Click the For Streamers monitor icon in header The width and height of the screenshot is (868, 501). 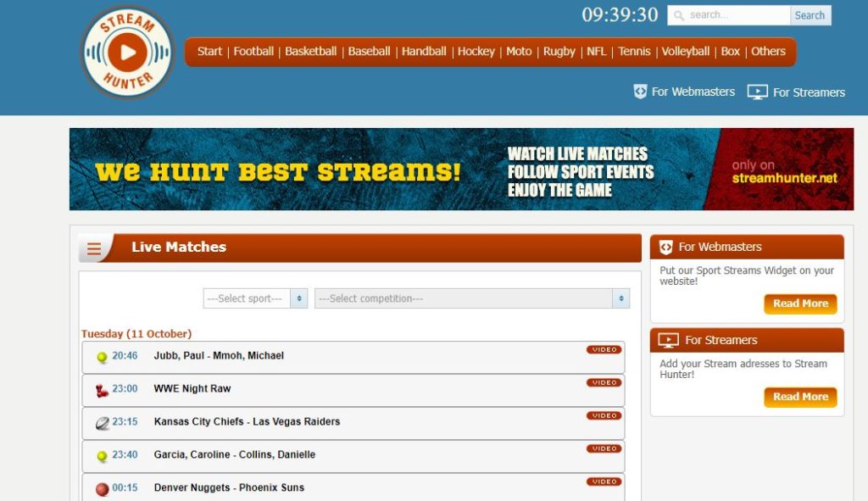[757, 92]
